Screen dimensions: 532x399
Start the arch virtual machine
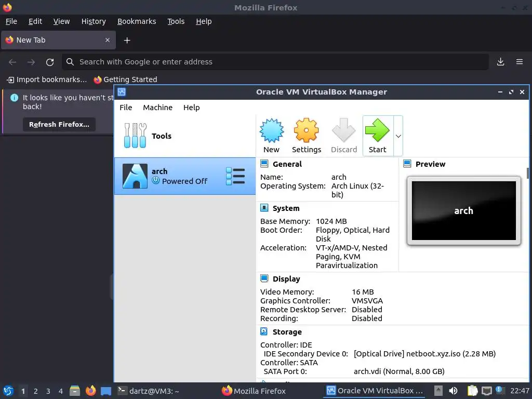(378, 136)
